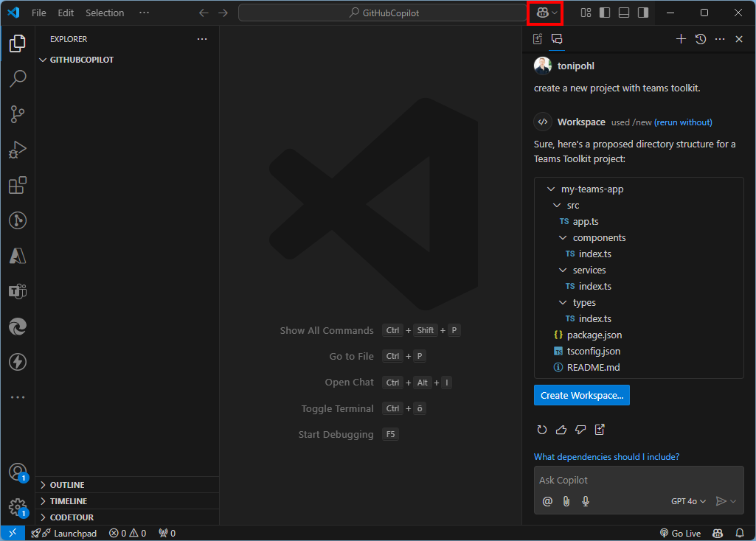This screenshot has width=756, height=541.
Task: Click the microphone icon in chat input
Action: [586, 501]
